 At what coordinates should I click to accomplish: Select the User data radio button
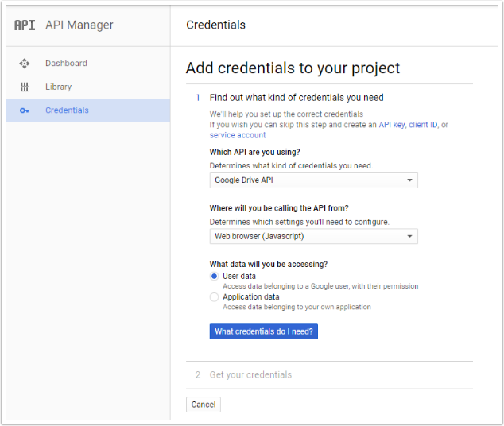pos(214,277)
